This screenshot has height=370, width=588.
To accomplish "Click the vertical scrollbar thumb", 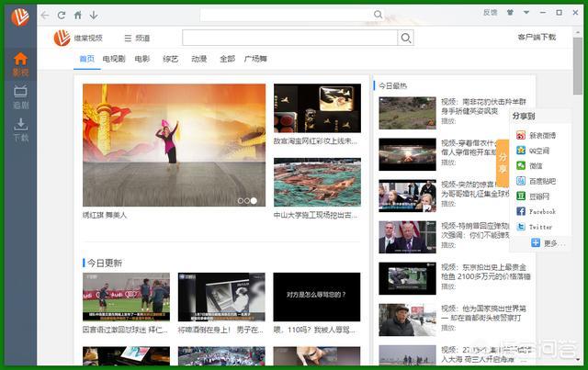I will click(x=578, y=66).
